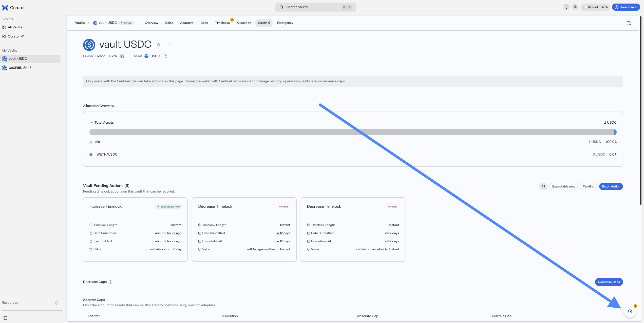The image size is (644, 323).
Task: Switch to the Overview tab
Action: (x=151, y=23)
